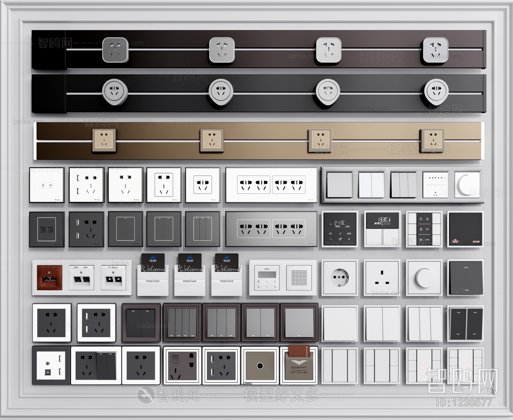Tap the eye icon on the keypad

point(421,240)
